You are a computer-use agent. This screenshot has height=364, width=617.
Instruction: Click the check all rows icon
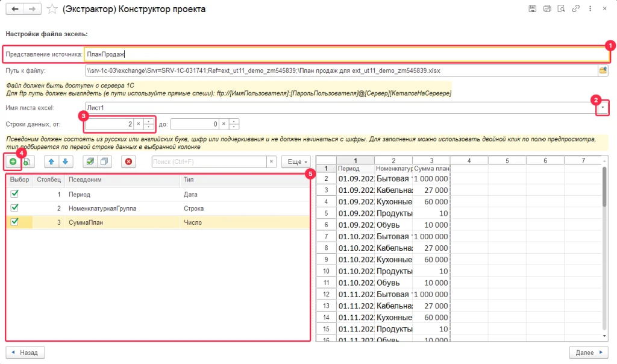90,162
